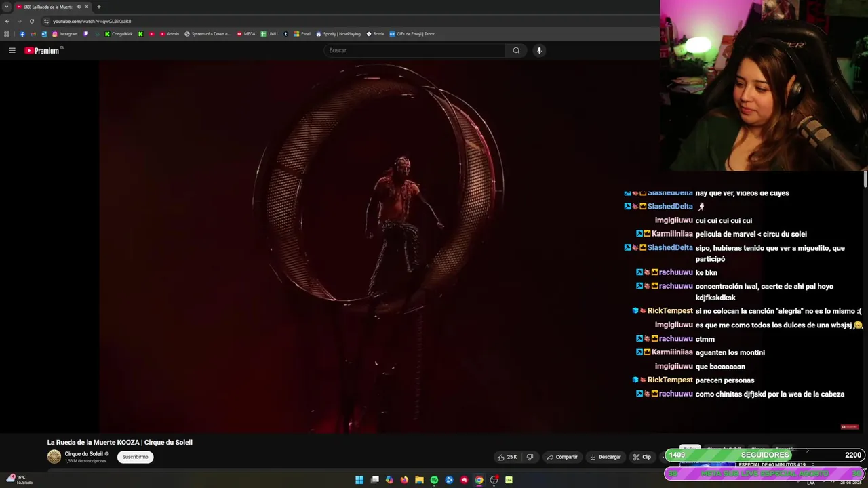Open the MEGA bookmark
This screenshot has height=488, width=868.
[246, 34]
